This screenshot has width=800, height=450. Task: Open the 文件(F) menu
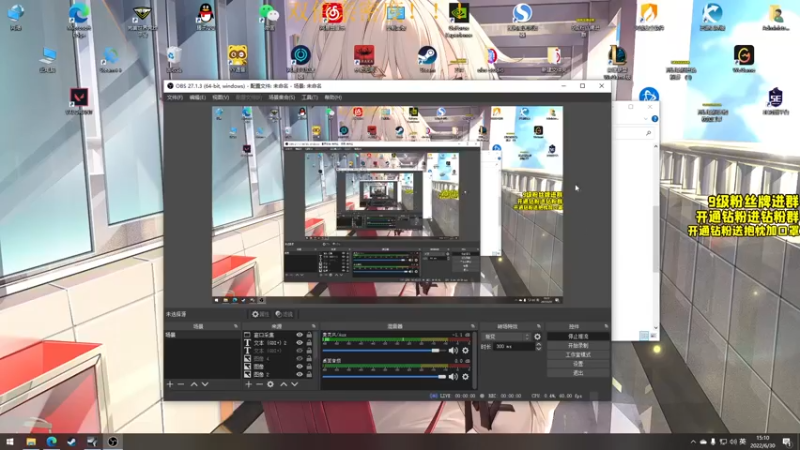pyautogui.click(x=174, y=97)
